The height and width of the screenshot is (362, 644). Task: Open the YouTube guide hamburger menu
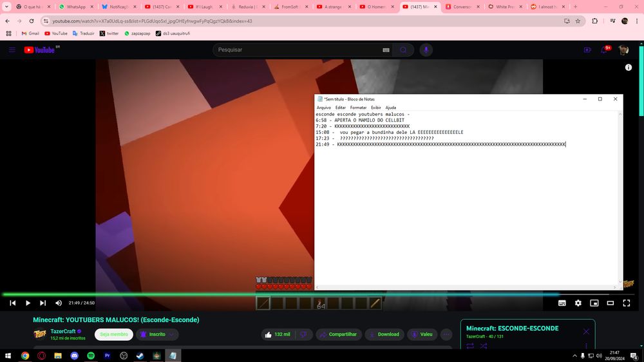(x=12, y=50)
